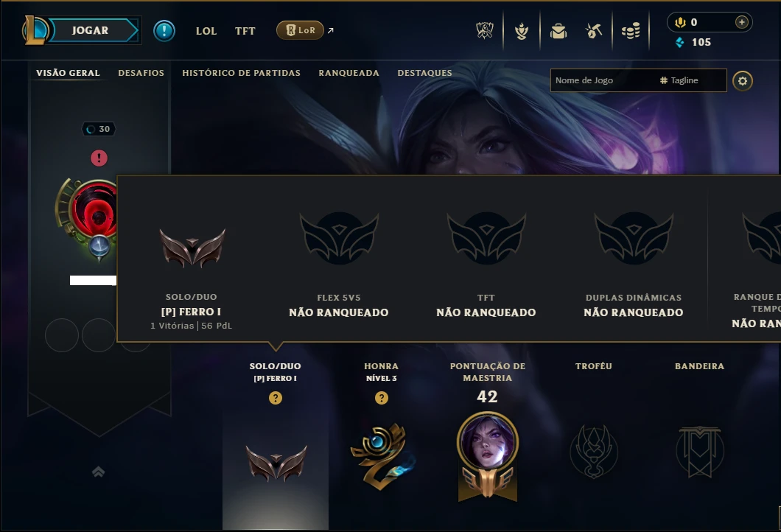Click the Kai'Sa mastery score emblem
Screen dimensions: 781x532
tap(488, 456)
